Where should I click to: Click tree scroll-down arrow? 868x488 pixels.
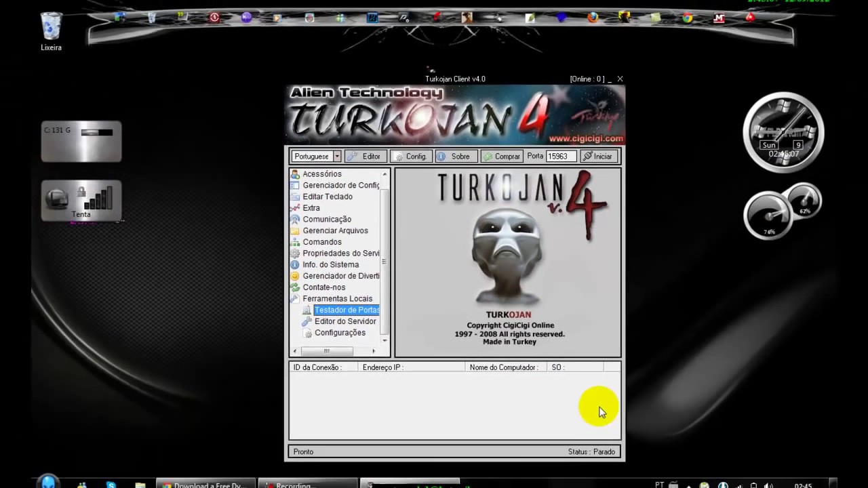coord(384,340)
